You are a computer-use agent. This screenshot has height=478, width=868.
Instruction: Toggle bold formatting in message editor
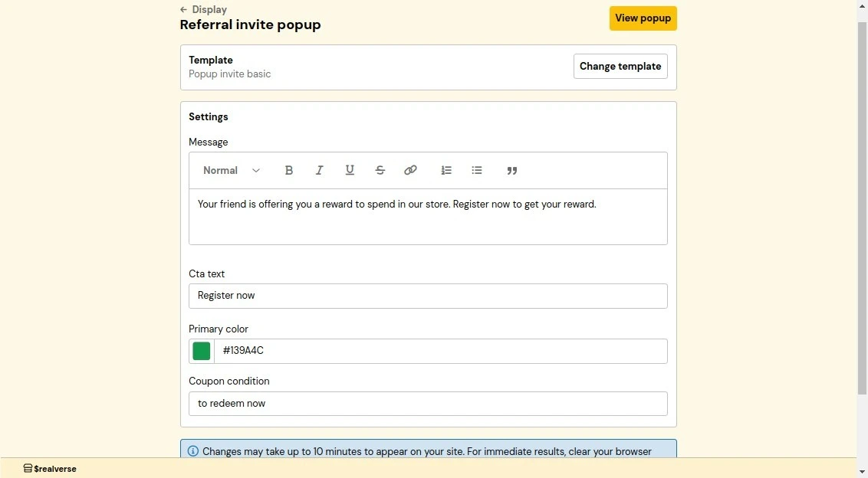point(288,170)
